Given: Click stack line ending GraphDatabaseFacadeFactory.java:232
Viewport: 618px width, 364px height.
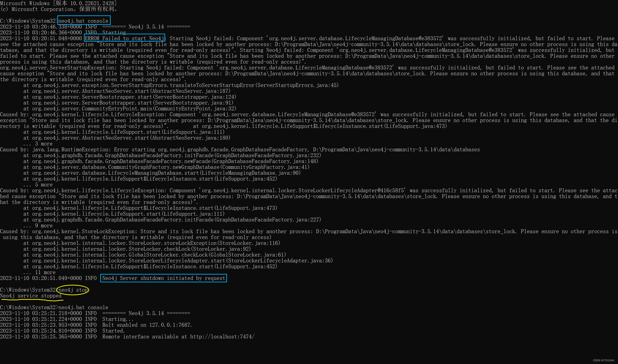Looking at the screenshot, I should pos(172,155).
